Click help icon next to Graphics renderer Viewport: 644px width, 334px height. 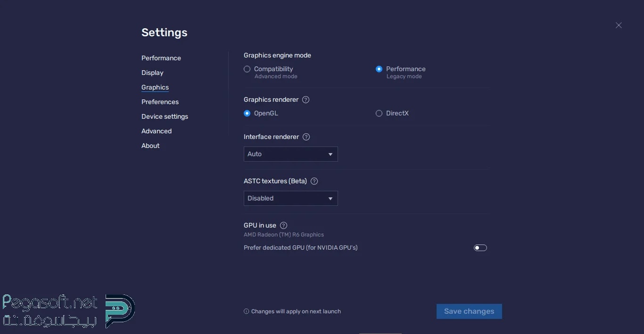(x=305, y=100)
